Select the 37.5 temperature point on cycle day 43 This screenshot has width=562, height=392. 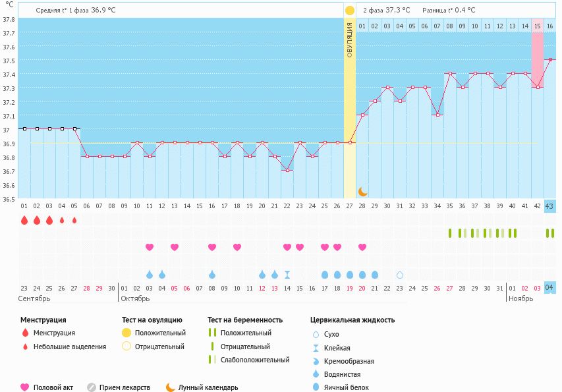tap(550, 60)
